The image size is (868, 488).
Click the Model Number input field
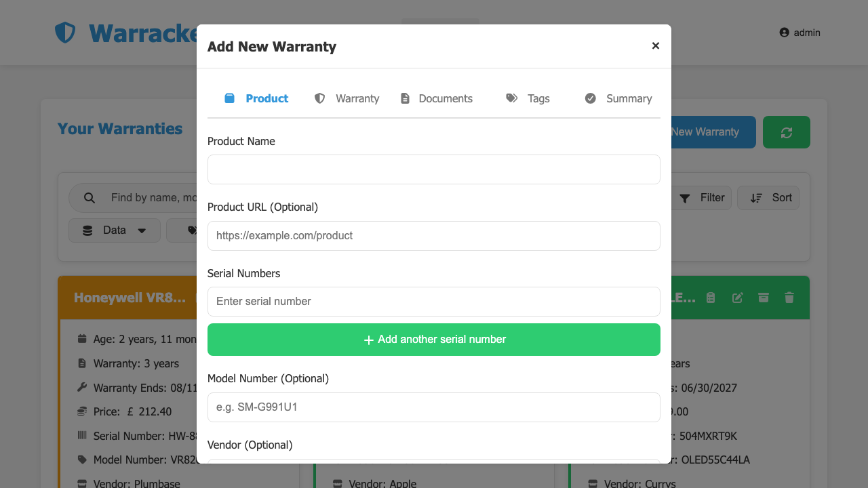pos(434,407)
